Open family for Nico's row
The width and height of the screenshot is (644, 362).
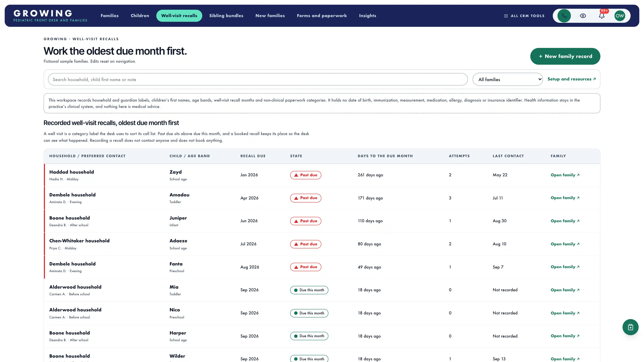click(x=565, y=313)
